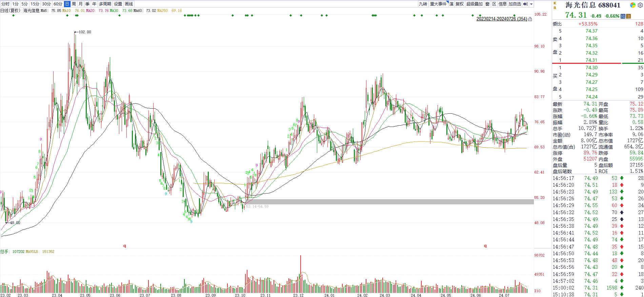Image resolution: width=644 pixels, height=297 pixels.
Task: Click the R margin-trading letter in quote header
Action: [555, 8]
